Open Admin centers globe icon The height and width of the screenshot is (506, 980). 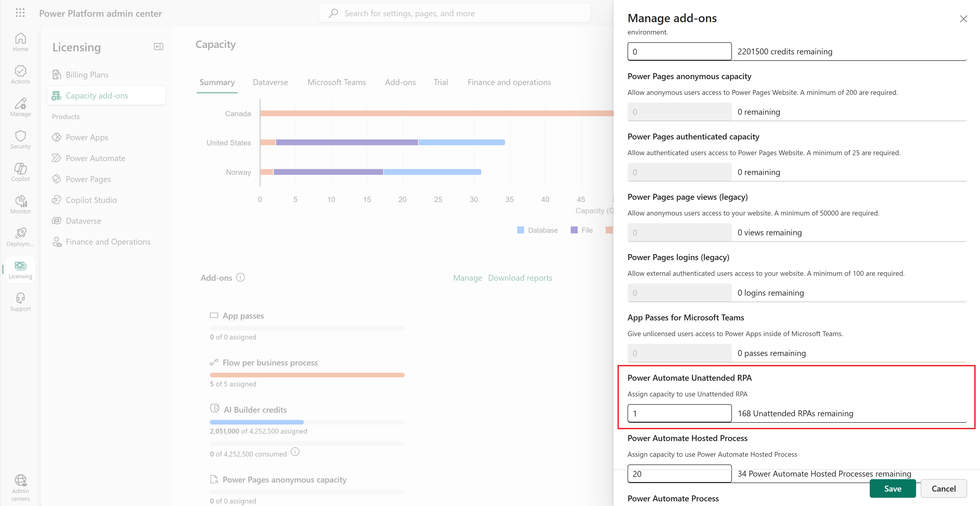coord(20,487)
